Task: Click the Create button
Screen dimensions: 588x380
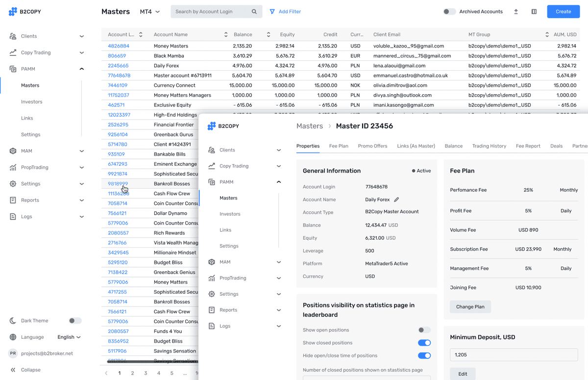Action: [x=563, y=11]
